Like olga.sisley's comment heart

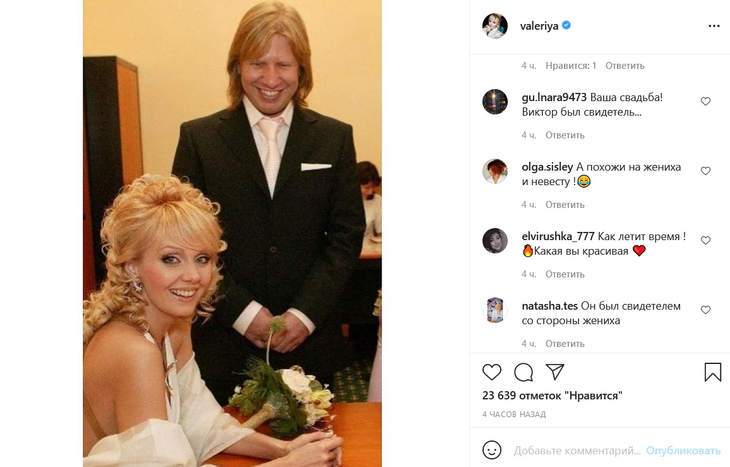[x=706, y=171]
